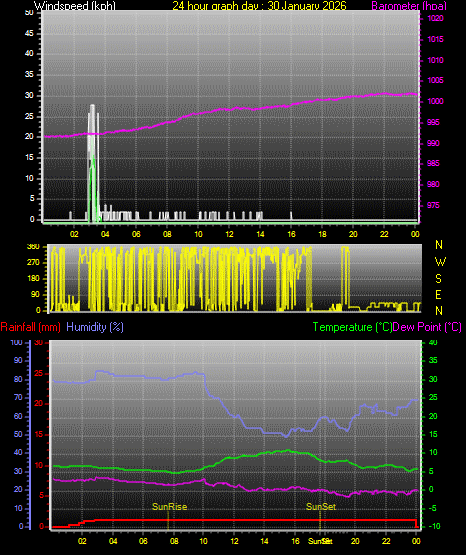Click the wind direction axis value 270
This screenshot has height=555, width=466.
click(33, 263)
